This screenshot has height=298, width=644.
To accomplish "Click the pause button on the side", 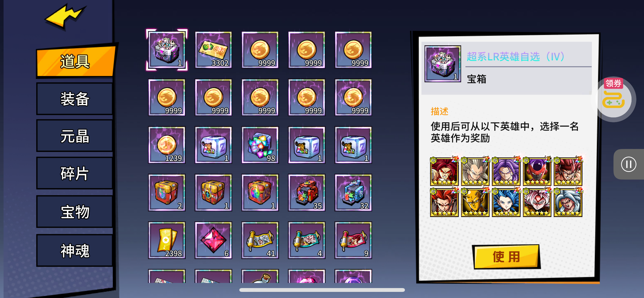I will (x=628, y=164).
